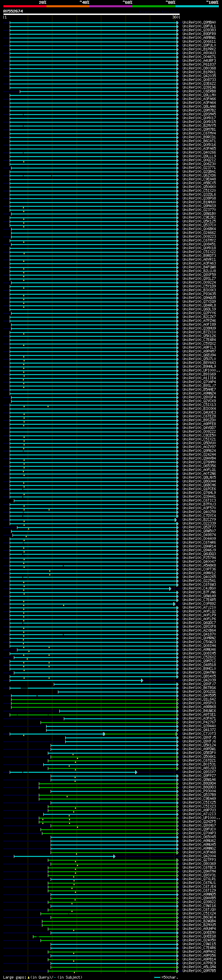Select hit label UniRef100_B8Q9D4
The height and width of the screenshot is (980, 222).
point(199,783)
